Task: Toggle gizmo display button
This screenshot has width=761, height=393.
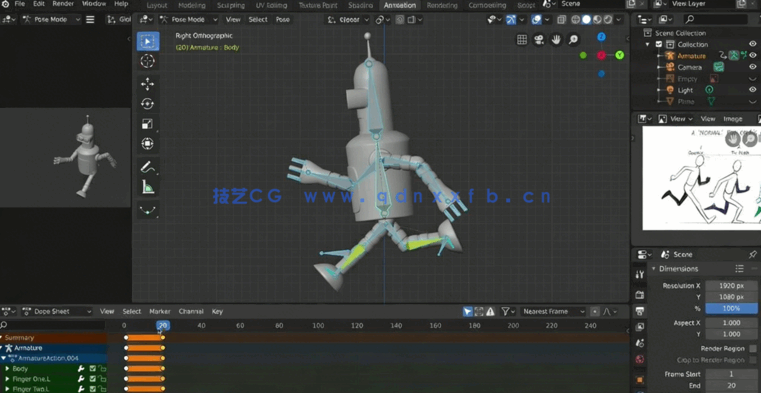Action: pos(511,19)
